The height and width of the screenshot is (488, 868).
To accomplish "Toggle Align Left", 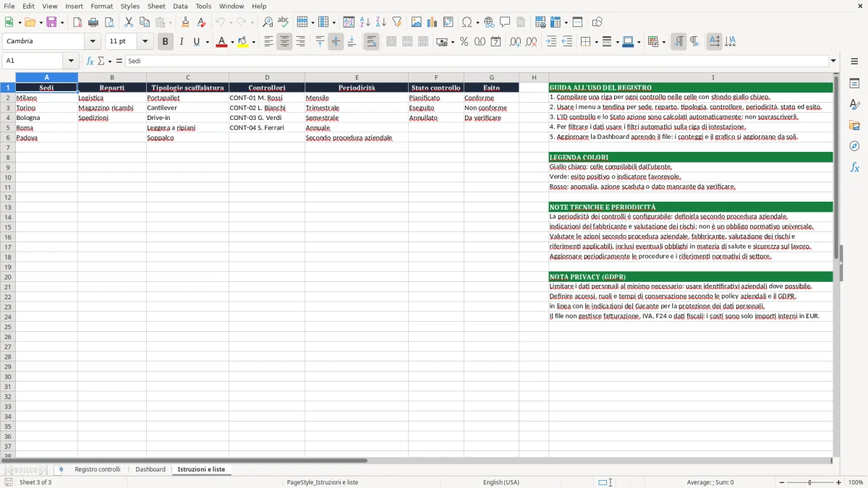I will pyautogui.click(x=268, y=42).
